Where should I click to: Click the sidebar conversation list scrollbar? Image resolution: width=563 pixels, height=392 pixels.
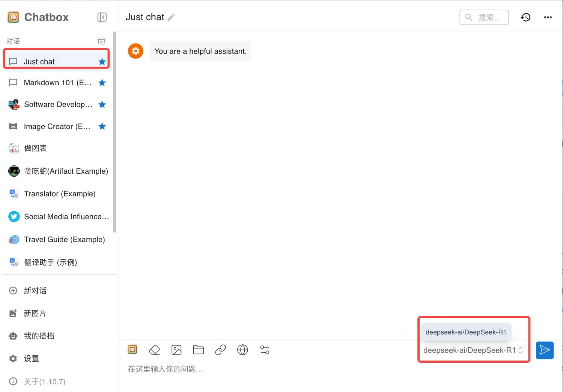(x=114, y=132)
